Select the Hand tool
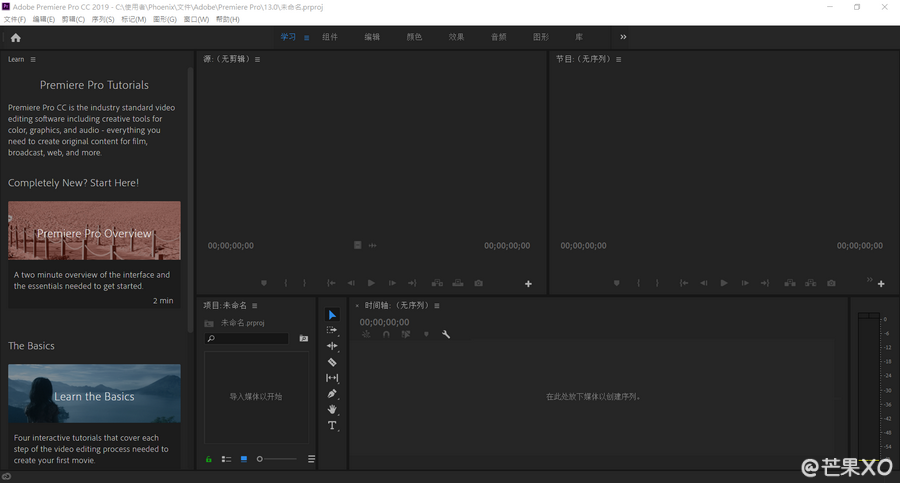Image resolution: width=900 pixels, height=483 pixels. coord(332,409)
